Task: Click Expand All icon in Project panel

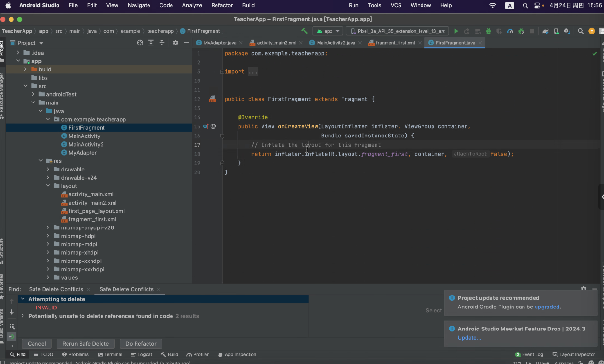Action: click(151, 43)
